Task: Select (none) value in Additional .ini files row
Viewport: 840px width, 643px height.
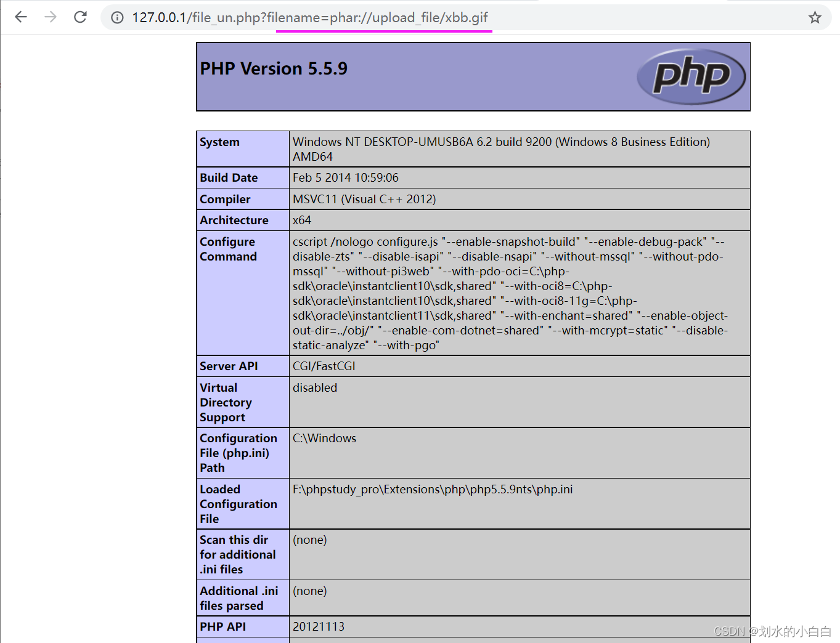Action: tap(310, 591)
